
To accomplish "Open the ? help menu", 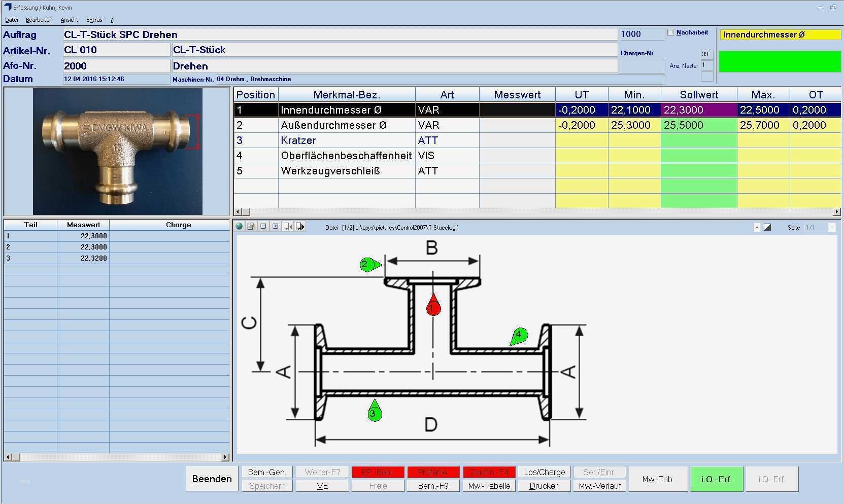I will click(112, 20).
